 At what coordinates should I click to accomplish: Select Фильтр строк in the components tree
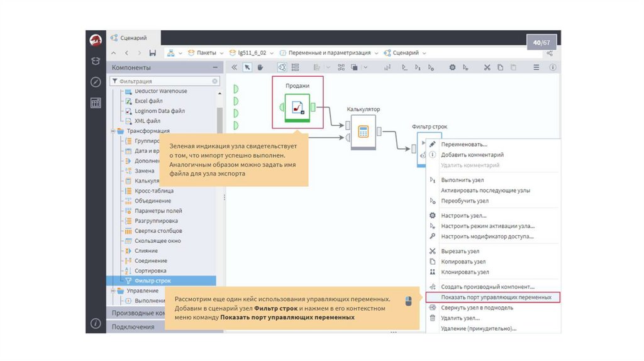(x=152, y=280)
